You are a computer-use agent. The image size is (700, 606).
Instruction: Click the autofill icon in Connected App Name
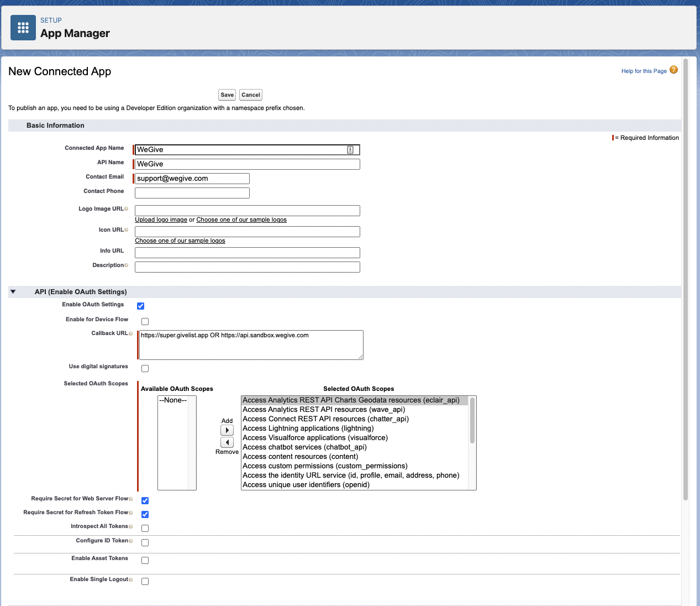[350, 150]
